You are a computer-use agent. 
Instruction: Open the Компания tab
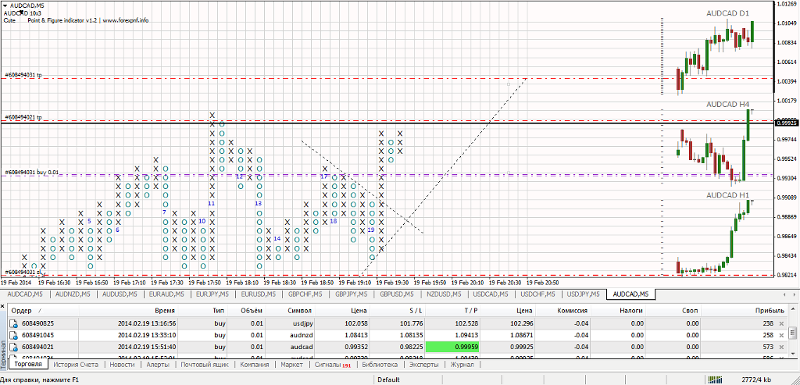click(255, 365)
